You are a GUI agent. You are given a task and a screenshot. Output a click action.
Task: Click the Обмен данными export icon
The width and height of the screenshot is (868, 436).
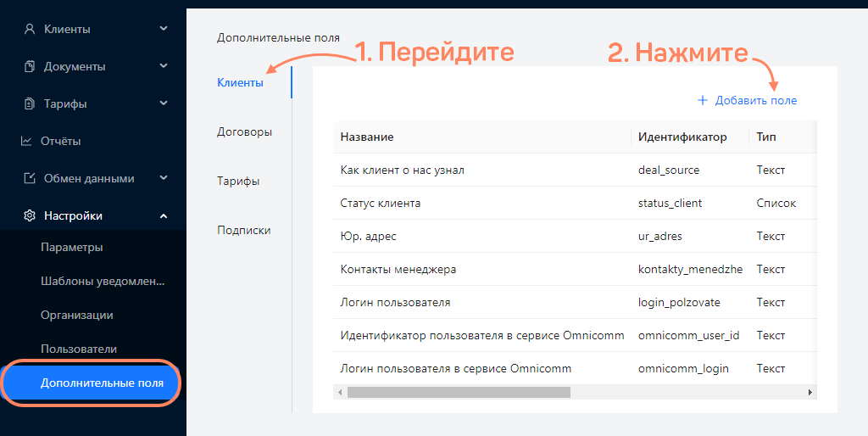click(x=30, y=178)
